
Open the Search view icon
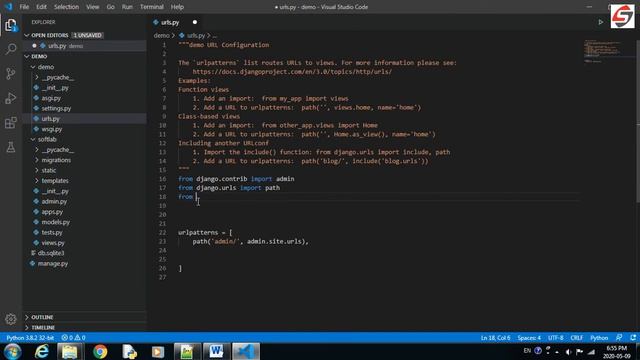click(x=11, y=49)
